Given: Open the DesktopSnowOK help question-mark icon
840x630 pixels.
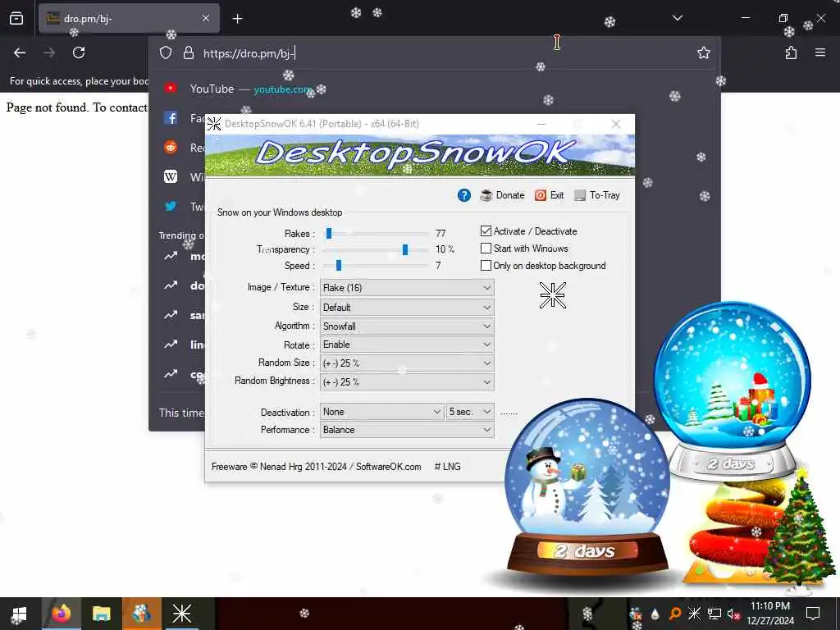Looking at the screenshot, I should [x=464, y=195].
